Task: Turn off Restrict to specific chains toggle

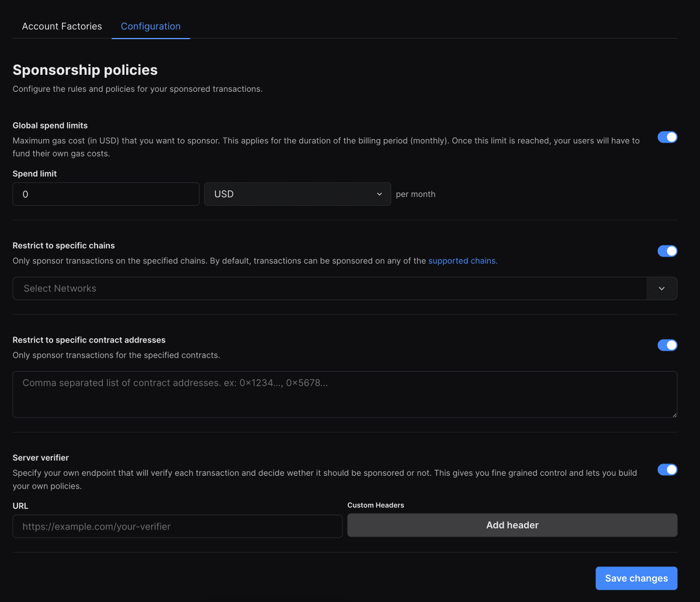Action: coord(667,251)
